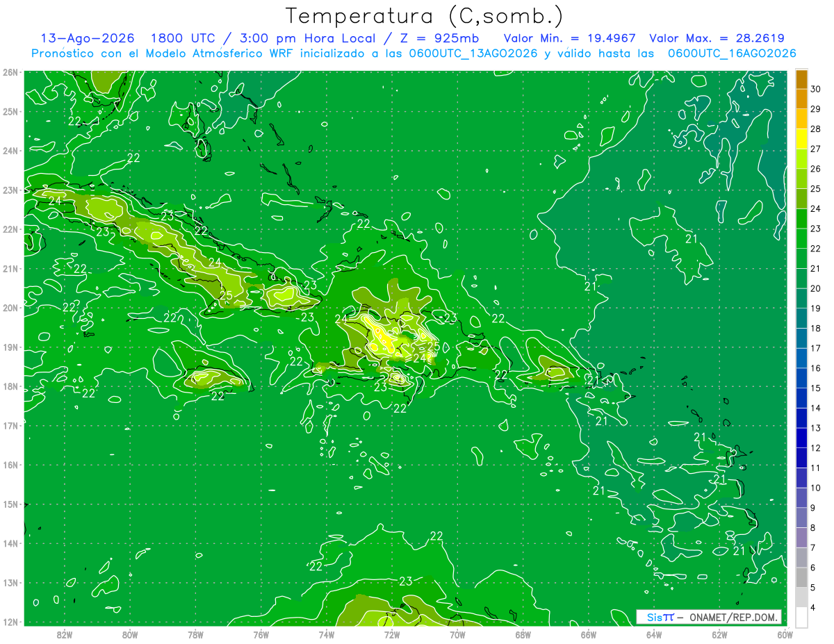Click the "16N" latitude axis label

click(10, 465)
